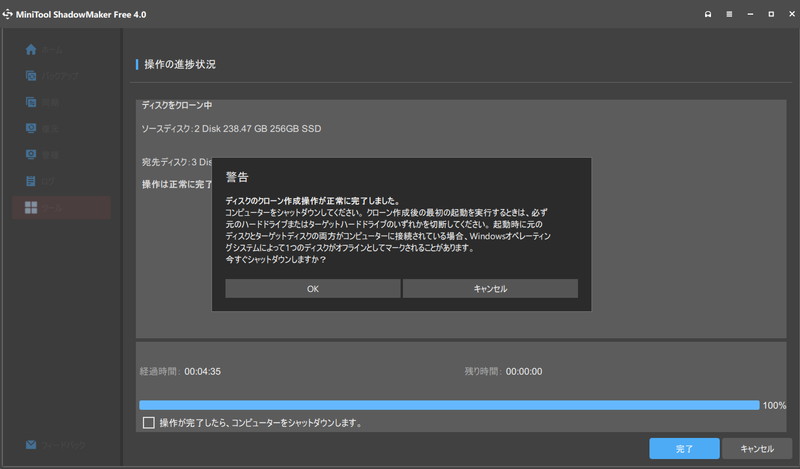Enable shutdown after operation completes checkbox
This screenshot has width=800, height=469.
pyautogui.click(x=149, y=423)
